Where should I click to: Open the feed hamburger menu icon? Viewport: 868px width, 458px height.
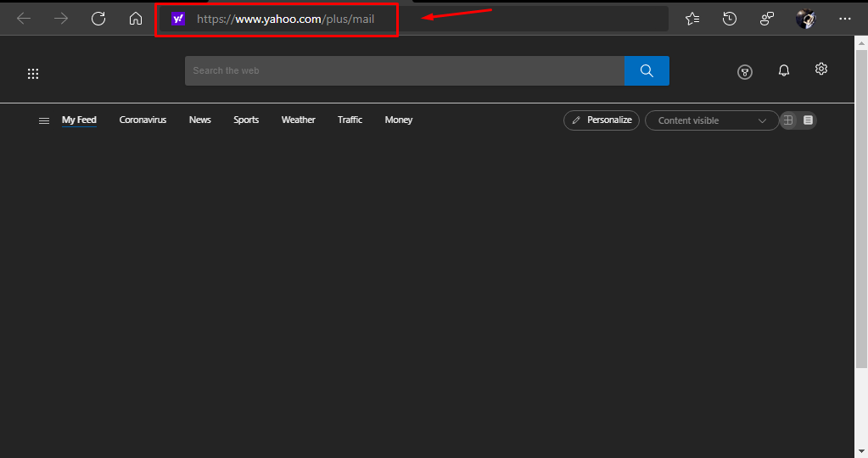[x=44, y=120]
